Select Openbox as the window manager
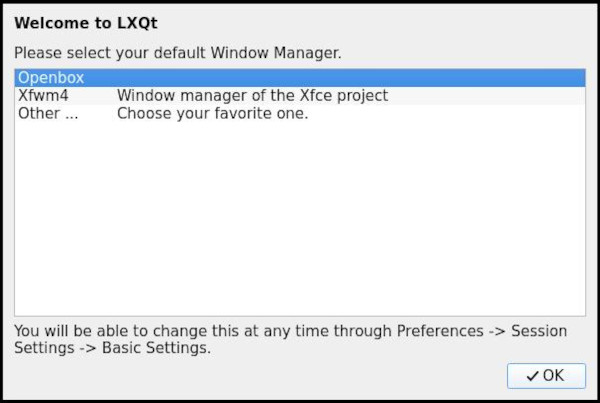This screenshot has height=403, width=600. 51,77
